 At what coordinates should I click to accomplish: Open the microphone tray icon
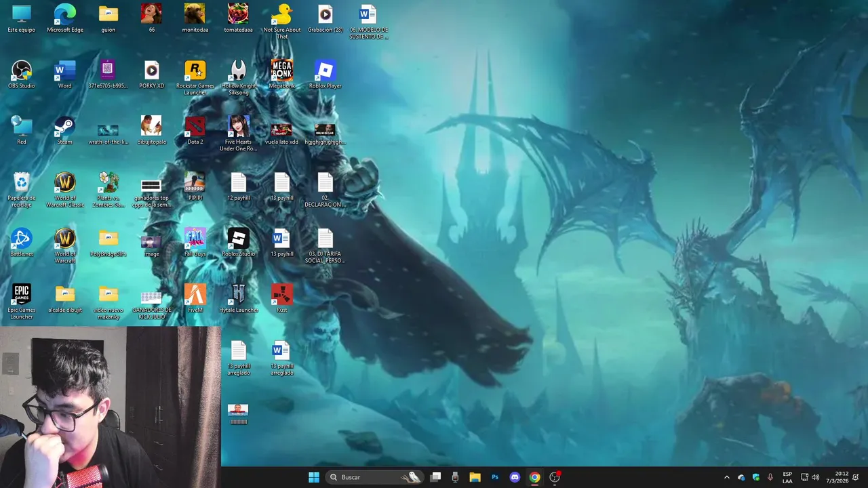770,477
